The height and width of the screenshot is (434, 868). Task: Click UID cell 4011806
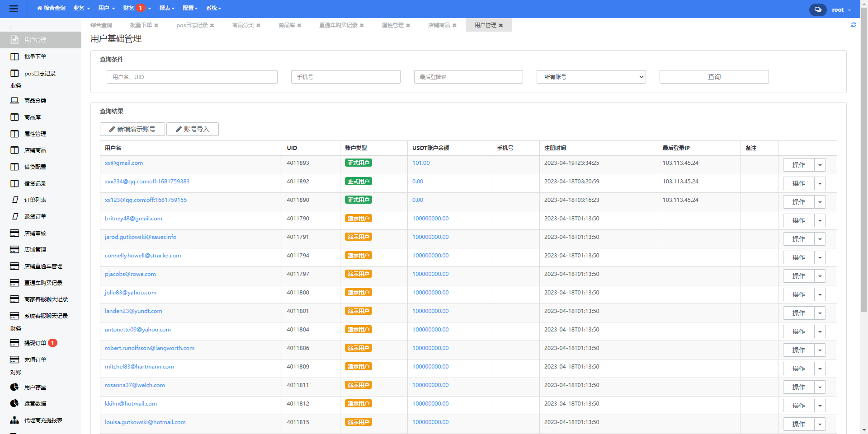(x=298, y=348)
